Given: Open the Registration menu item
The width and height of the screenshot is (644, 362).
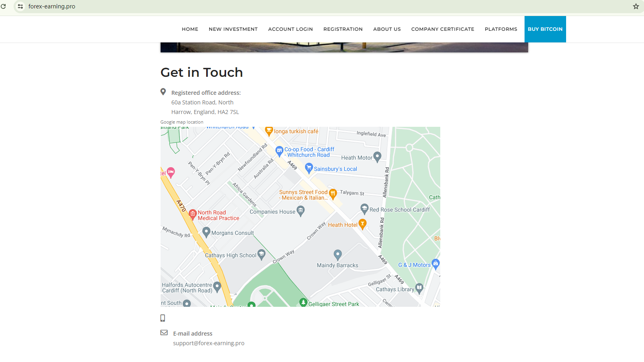Looking at the screenshot, I should [x=343, y=29].
